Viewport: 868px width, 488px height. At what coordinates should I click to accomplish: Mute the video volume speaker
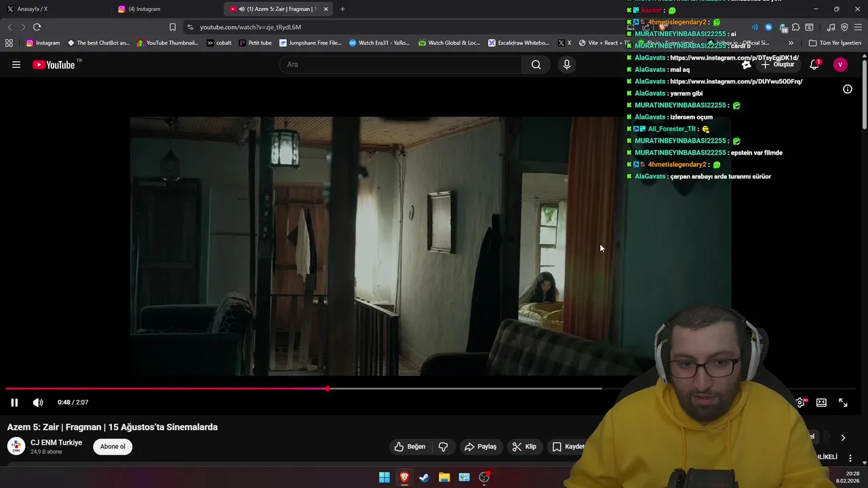(38, 402)
